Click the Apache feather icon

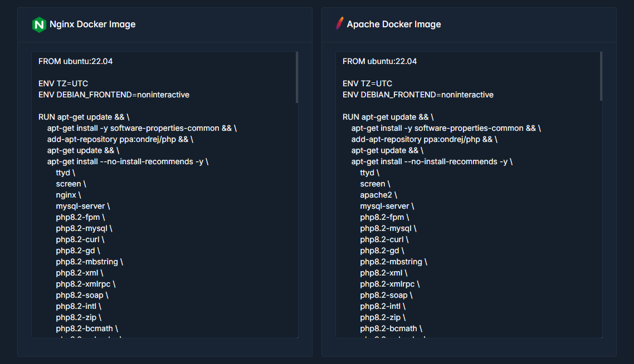click(340, 23)
